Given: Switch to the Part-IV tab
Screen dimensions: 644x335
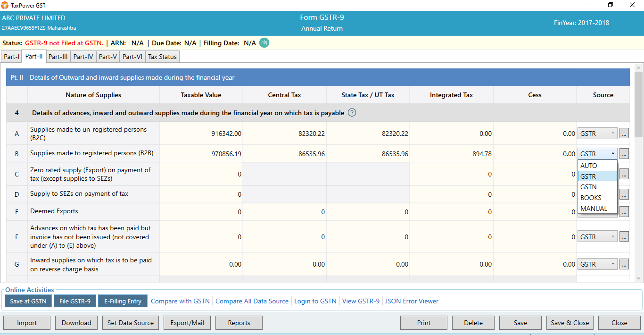Looking at the screenshot, I should click(x=83, y=57).
